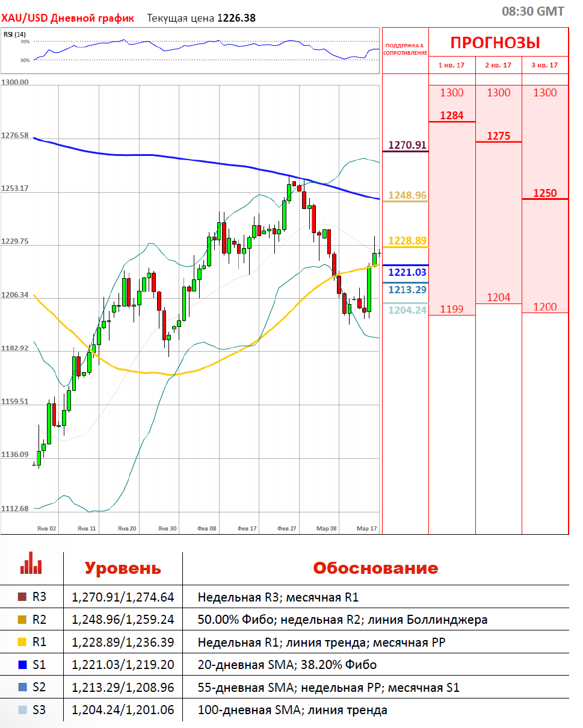Click the ПРОГНОЗЫ heading
Viewport: 583px width, 728px height.
point(495,43)
